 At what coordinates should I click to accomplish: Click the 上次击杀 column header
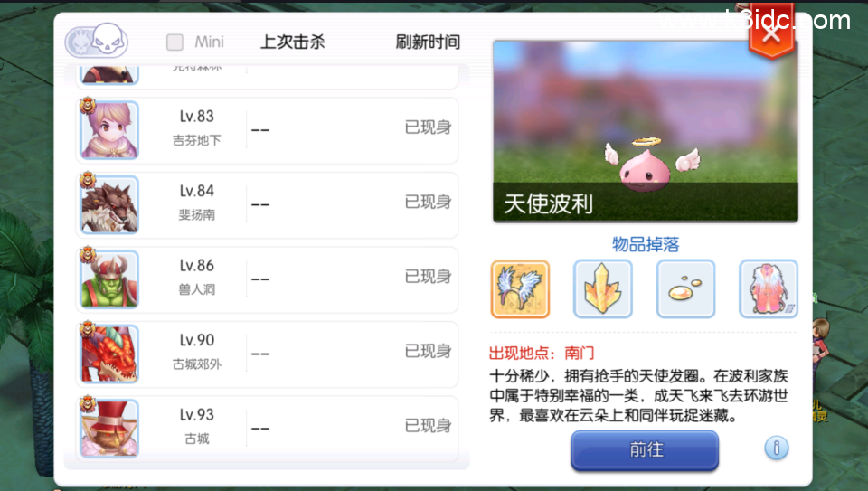[x=293, y=42]
